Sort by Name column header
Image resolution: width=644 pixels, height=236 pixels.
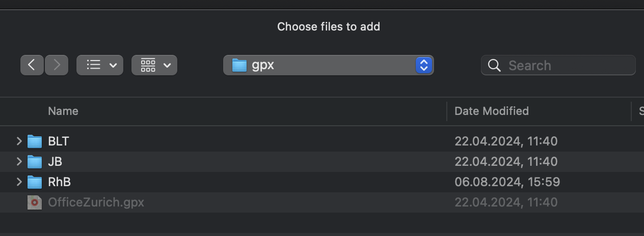click(63, 111)
